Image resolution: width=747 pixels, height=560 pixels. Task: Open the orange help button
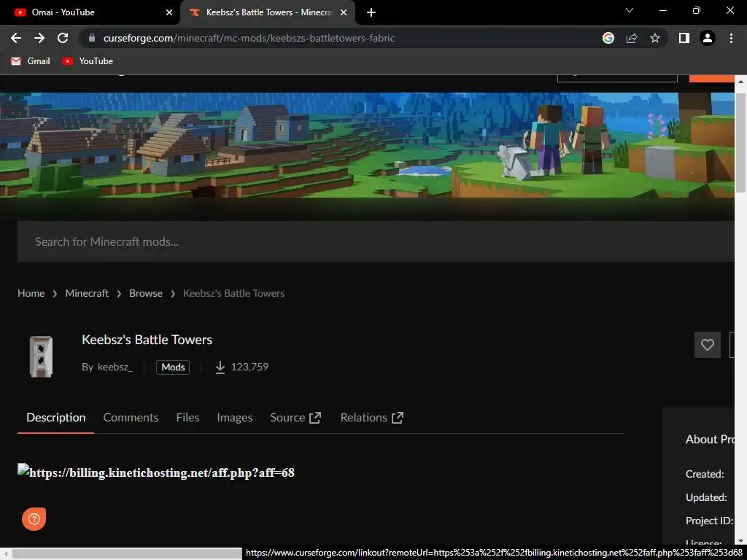point(34,518)
